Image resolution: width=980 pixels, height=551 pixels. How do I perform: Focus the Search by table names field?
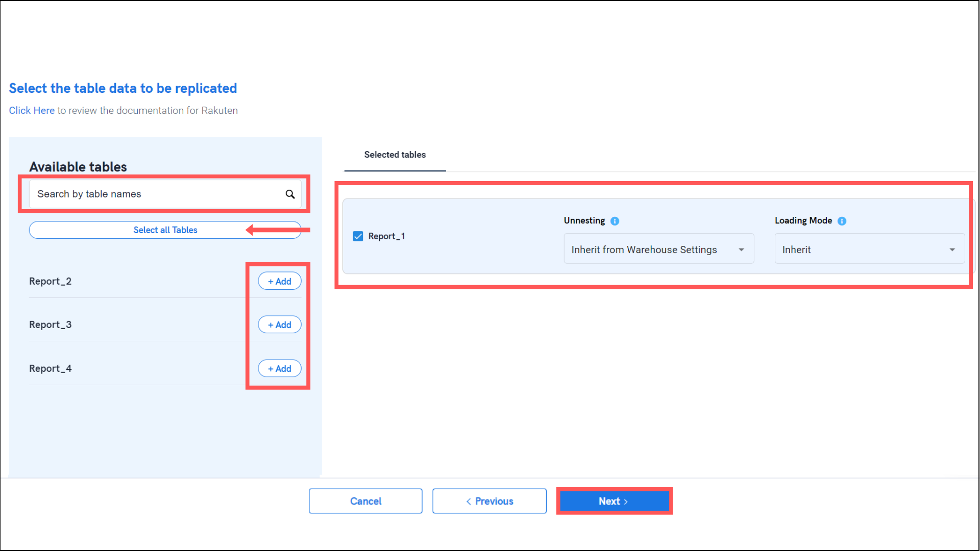coord(153,194)
